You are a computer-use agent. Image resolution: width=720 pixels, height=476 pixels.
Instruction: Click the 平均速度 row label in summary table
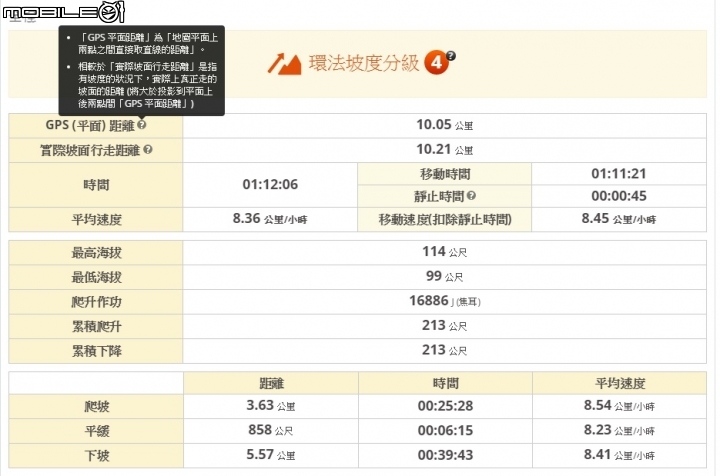(96, 219)
